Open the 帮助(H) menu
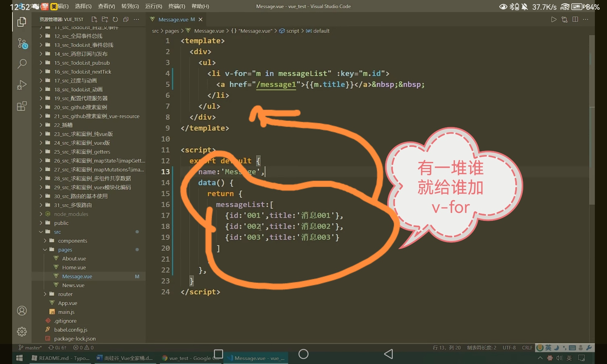The image size is (607, 364). pyautogui.click(x=200, y=6)
